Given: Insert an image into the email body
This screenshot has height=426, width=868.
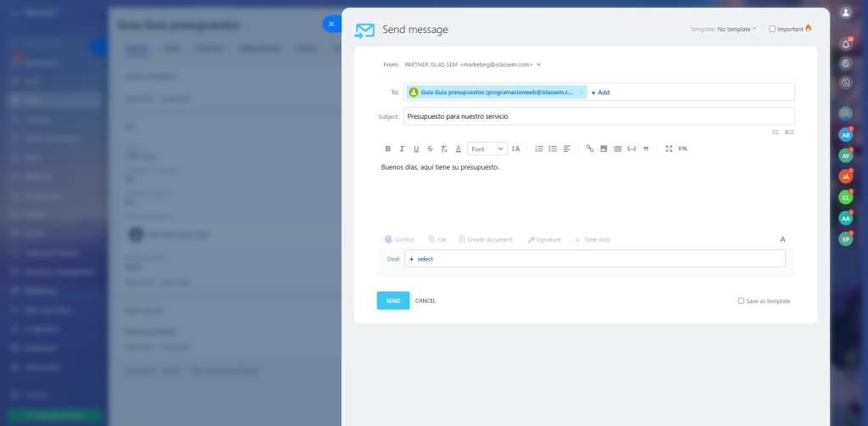Looking at the screenshot, I should [x=604, y=149].
